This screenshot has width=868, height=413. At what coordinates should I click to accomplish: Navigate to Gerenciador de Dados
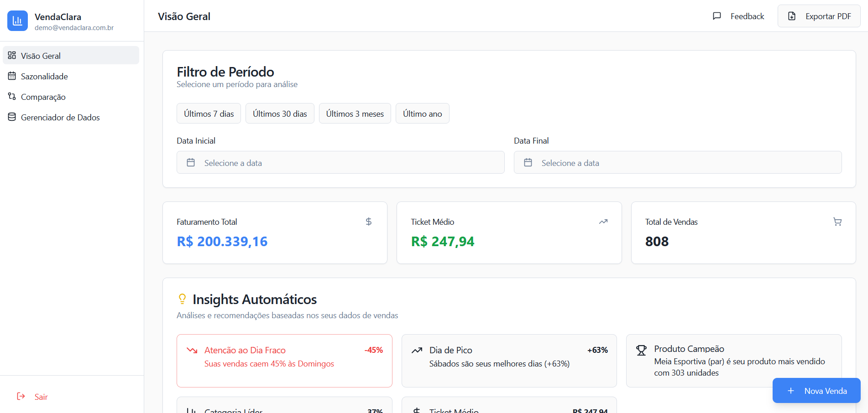71,117
